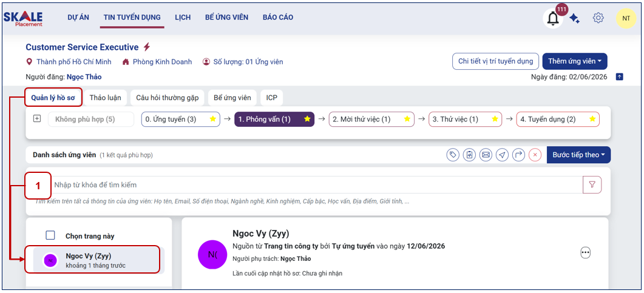This screenshot has width=644, height=293.
Task: Open the notifications bell
Action: [553, 18]
